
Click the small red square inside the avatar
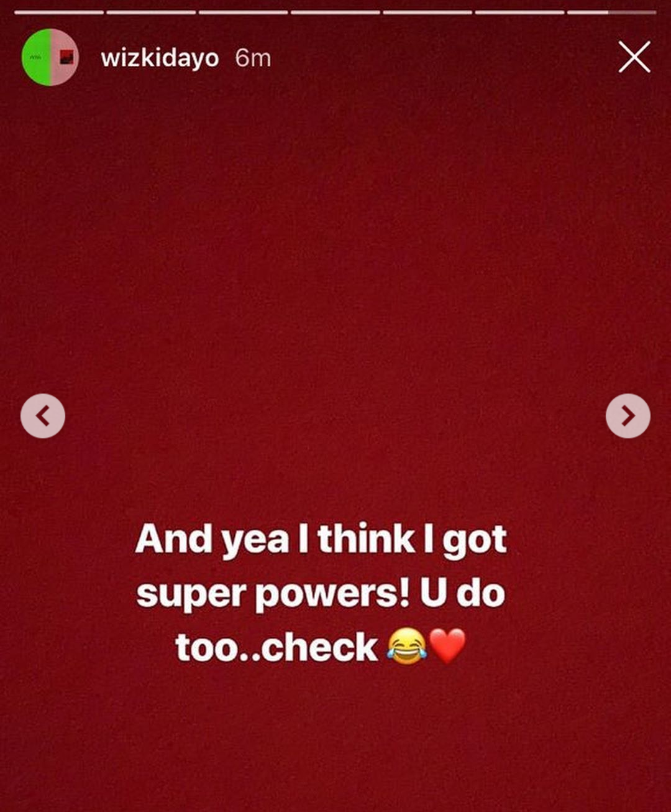(67, 58)
